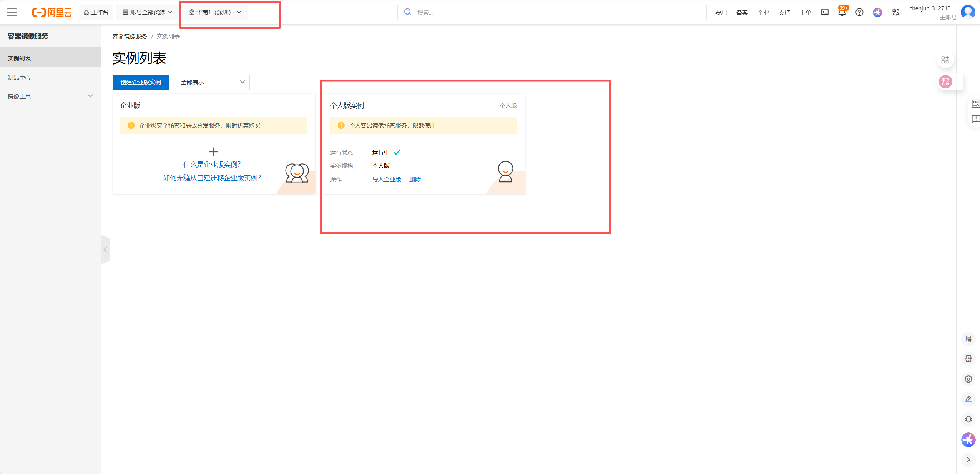This screenshot has width=980, height=474.
Task: Expand the right toolbar chevron arrow
Action: (x=968, y=460)
